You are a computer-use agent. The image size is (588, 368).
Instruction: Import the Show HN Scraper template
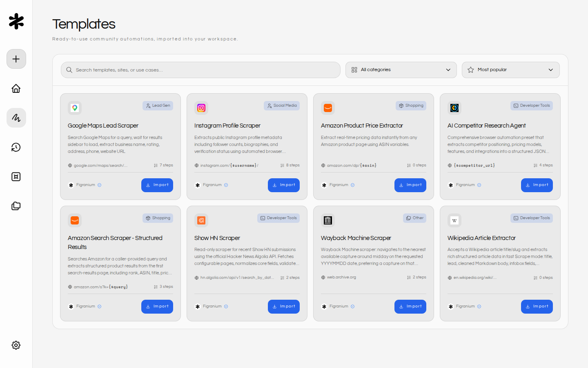click(284, 307)
